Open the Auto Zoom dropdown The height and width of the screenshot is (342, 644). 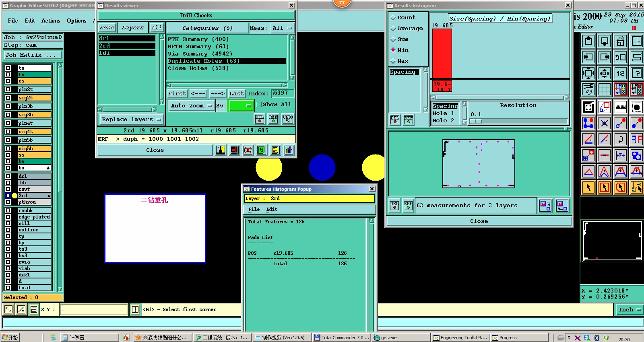coord(191,106)
